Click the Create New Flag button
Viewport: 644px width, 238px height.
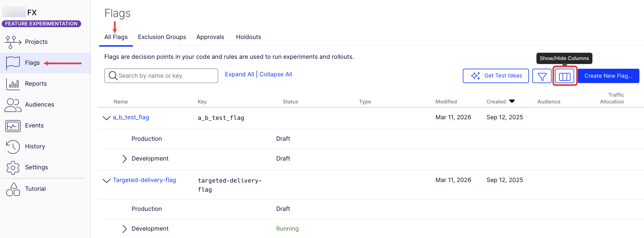608,76
